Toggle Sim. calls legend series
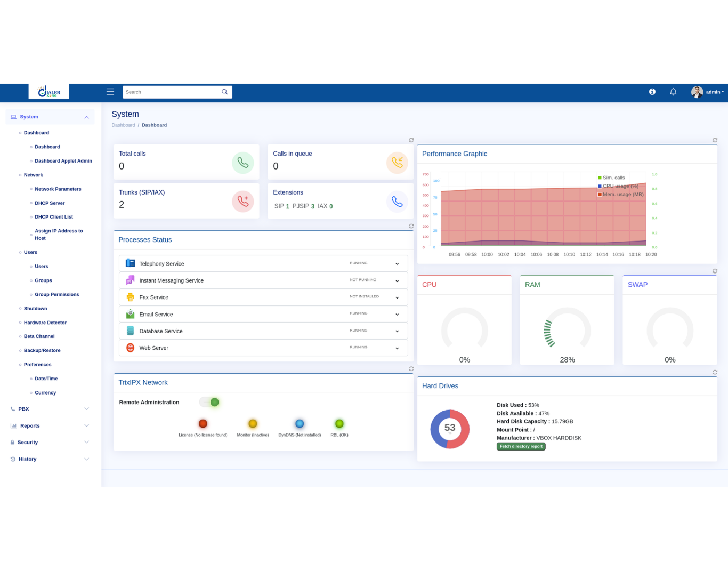 (611, 178)
